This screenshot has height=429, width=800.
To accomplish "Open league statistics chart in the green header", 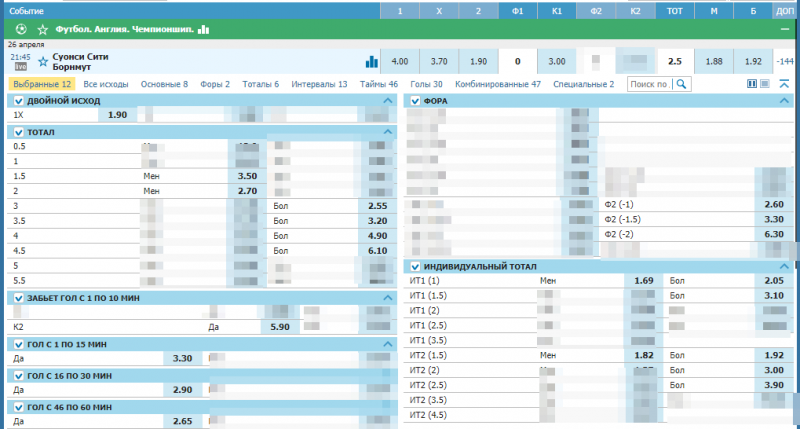I will [204, 30].
